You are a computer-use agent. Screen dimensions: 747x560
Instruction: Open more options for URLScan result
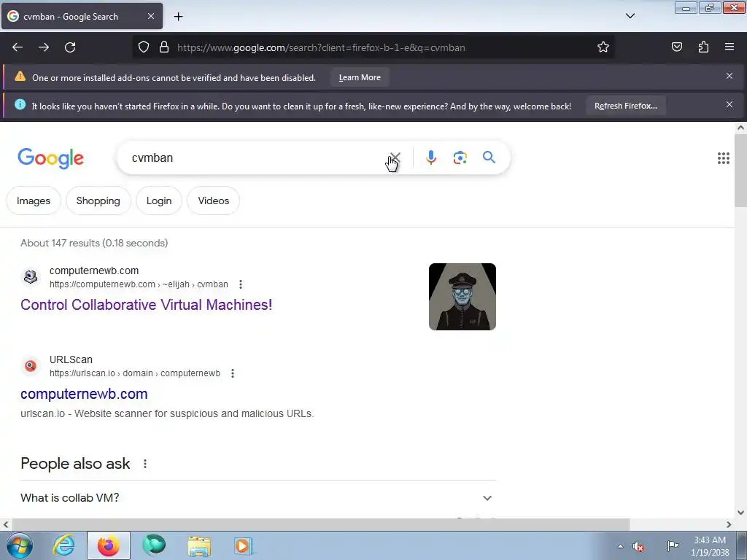pyautogui.click(x=233, y=373)
